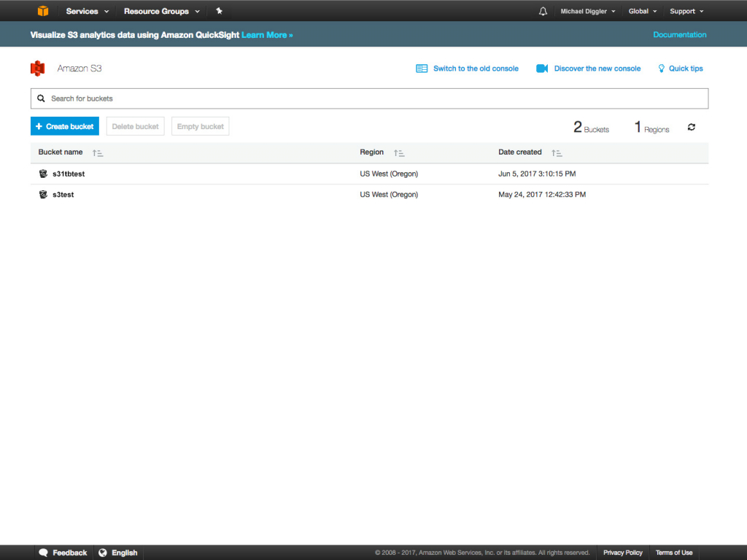Sort buckets using Bucket name sort icon
747x560 pixels.
coord(98,153)
